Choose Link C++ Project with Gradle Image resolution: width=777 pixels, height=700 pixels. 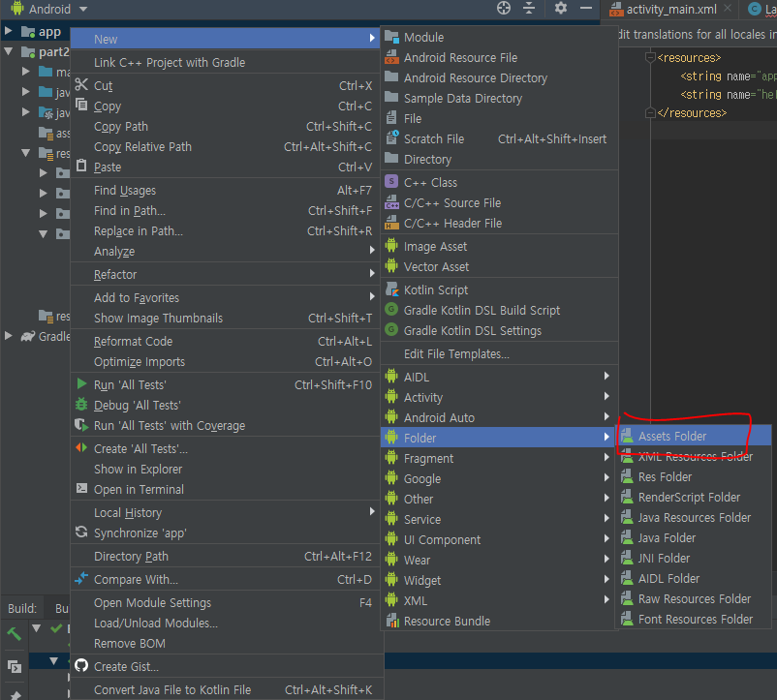tap(226, 62)
